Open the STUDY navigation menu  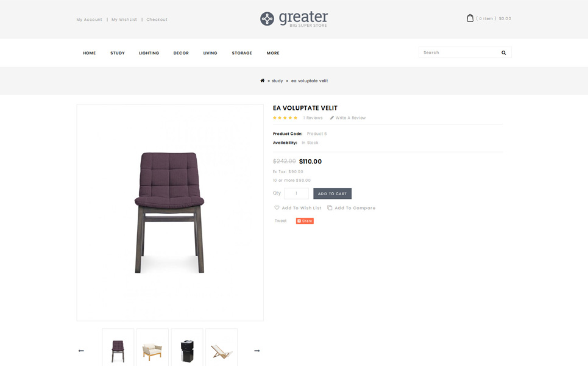coord(118,53)
